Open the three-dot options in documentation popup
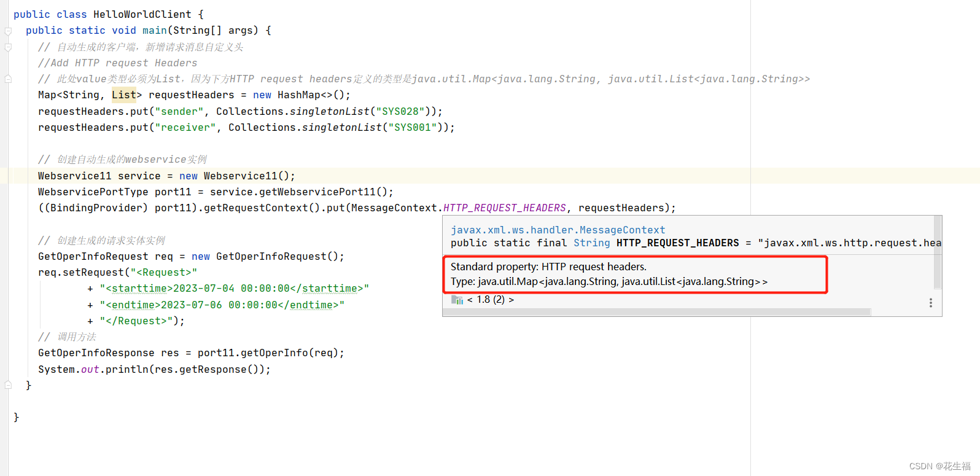This screenshot has height=476, width=980. 931,303
